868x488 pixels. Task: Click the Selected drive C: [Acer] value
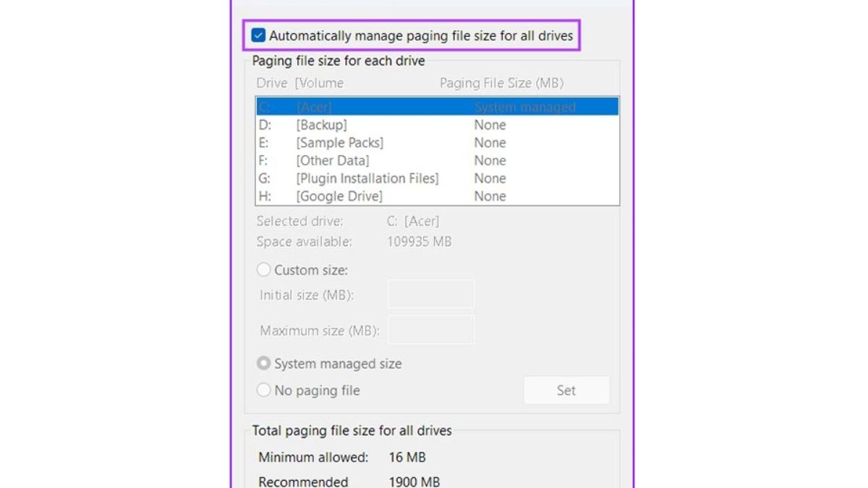(413, 221)
